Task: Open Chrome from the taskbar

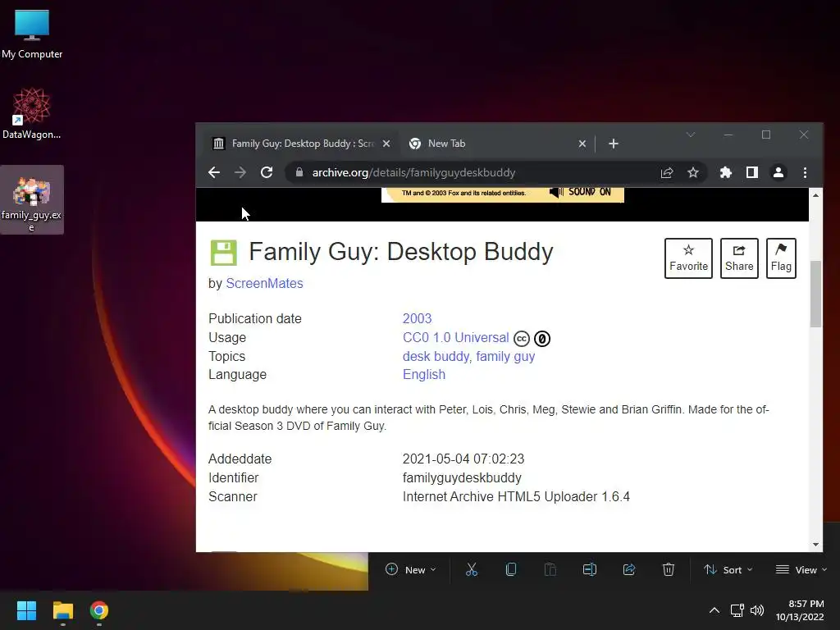Action: [99, 610]
